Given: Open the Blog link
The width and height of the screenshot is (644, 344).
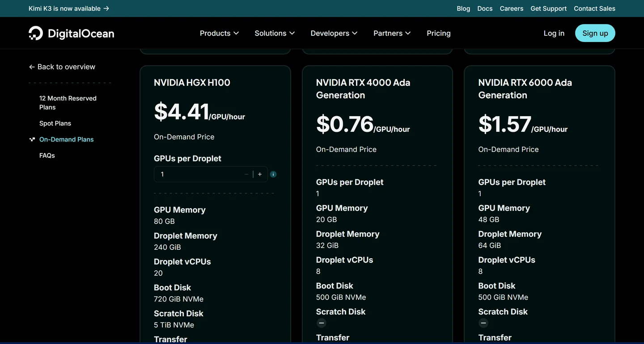Looking at the screenshot, I should 463,8.
